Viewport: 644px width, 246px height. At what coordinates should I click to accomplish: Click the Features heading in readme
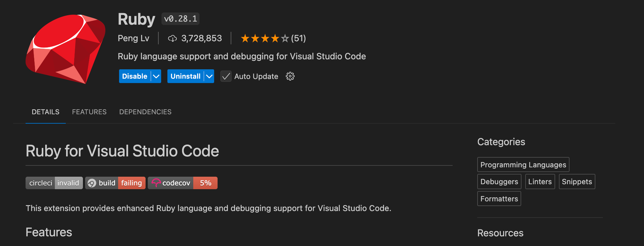tap(49, 232)
